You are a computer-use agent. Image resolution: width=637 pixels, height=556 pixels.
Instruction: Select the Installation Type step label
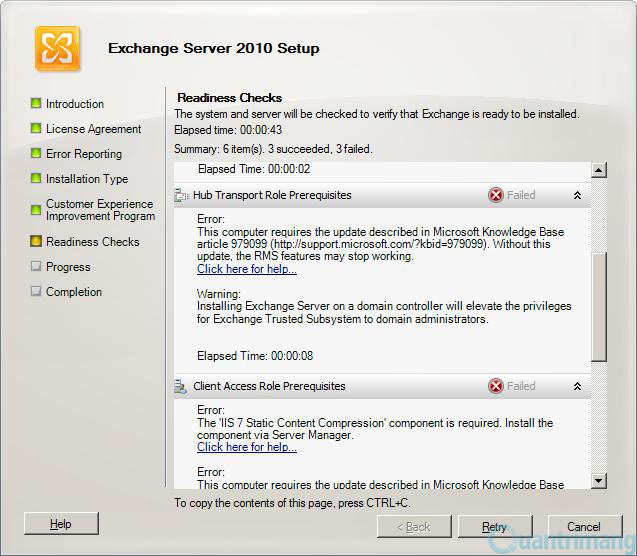pyautogui.click(x=87, y=179)
